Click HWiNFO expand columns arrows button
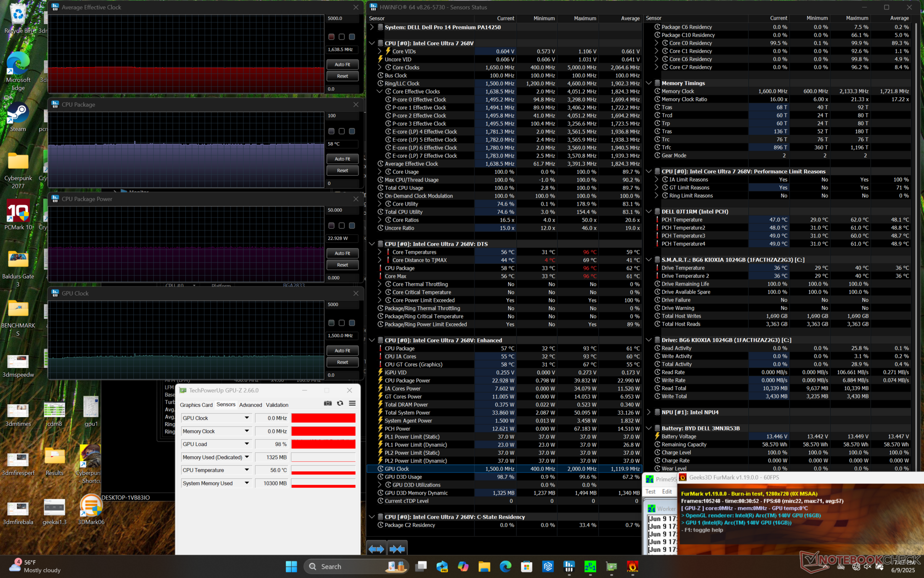The width and height of the screenshot is (924, 578). (x=376, y=549)
